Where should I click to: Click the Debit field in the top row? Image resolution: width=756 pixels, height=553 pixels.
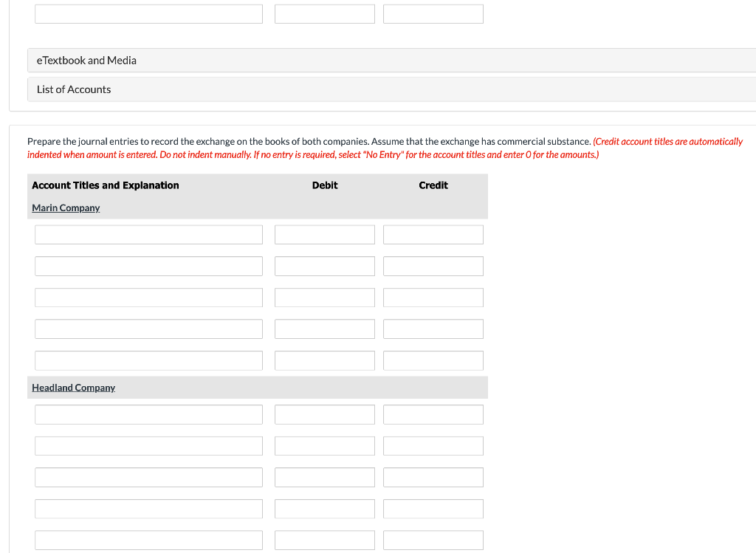tap(324, 13)
